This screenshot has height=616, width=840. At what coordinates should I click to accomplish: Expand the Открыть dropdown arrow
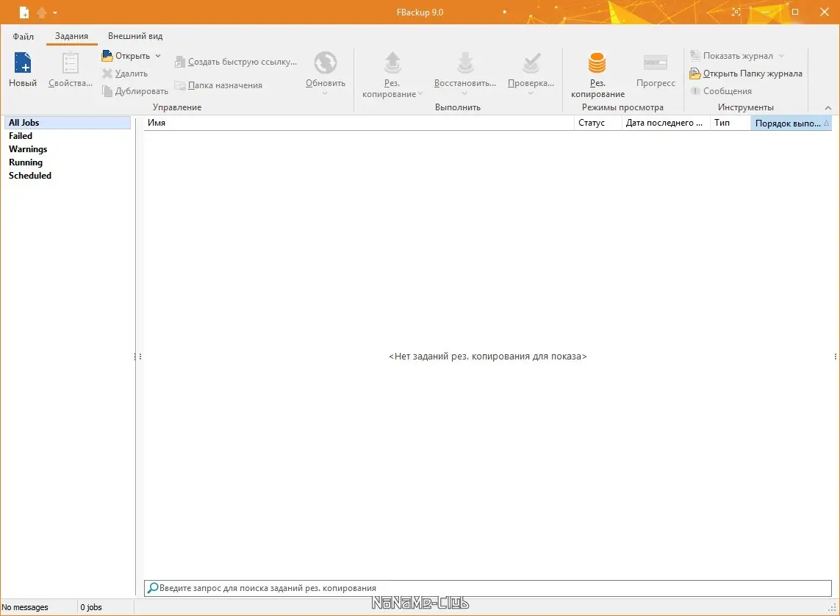157,55
